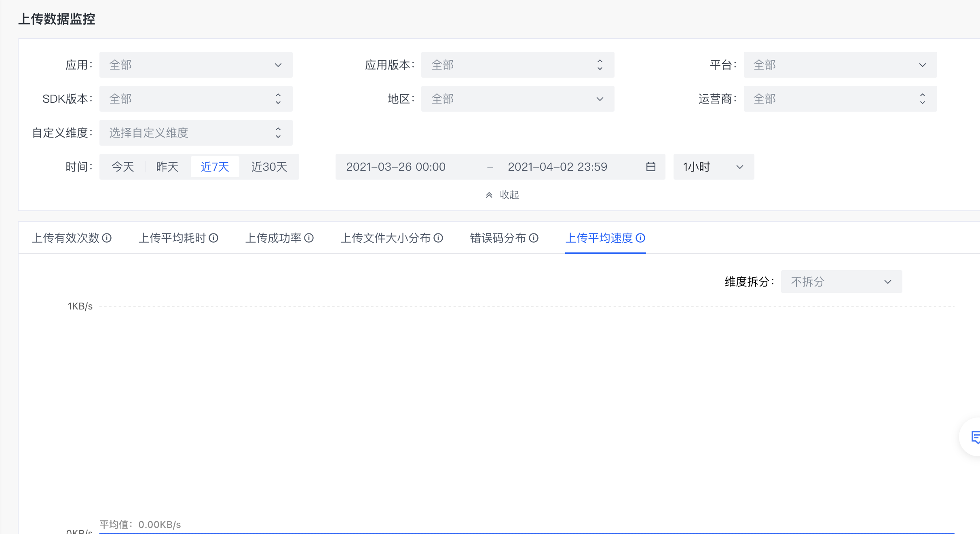980x534 pixels.
Task: Collapse filters with 收起
Action: pyautogui.click(x=502, y=195)
